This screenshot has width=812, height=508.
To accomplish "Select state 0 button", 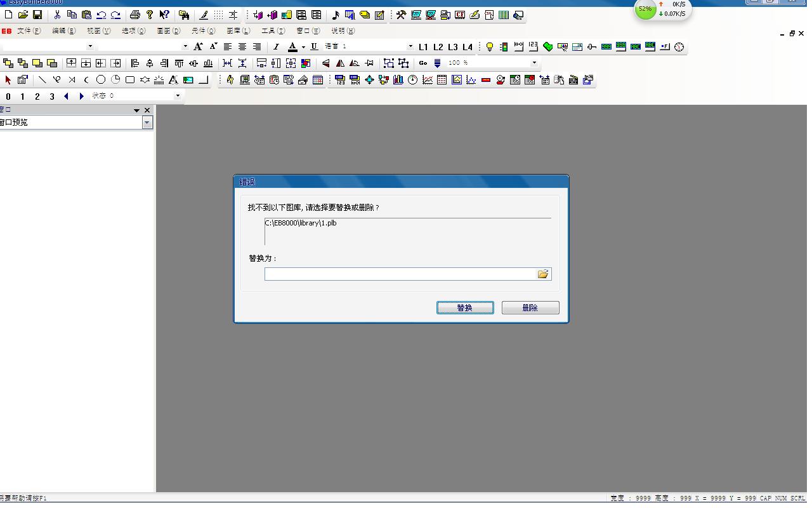I will [x=8, y=97].
